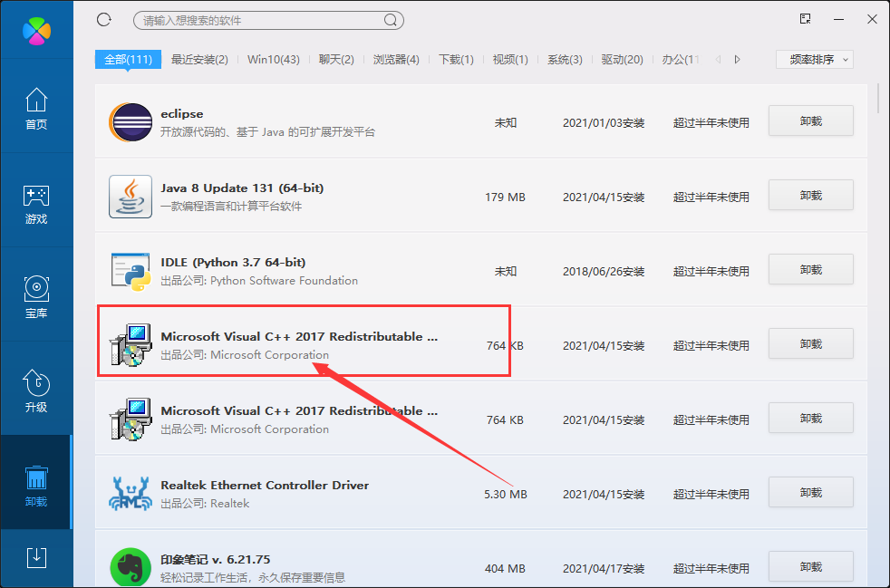This screenshot has height=588, width=890.
Task: Open the download manager at sidebar bottom
Action: click(x=36, y=559)
